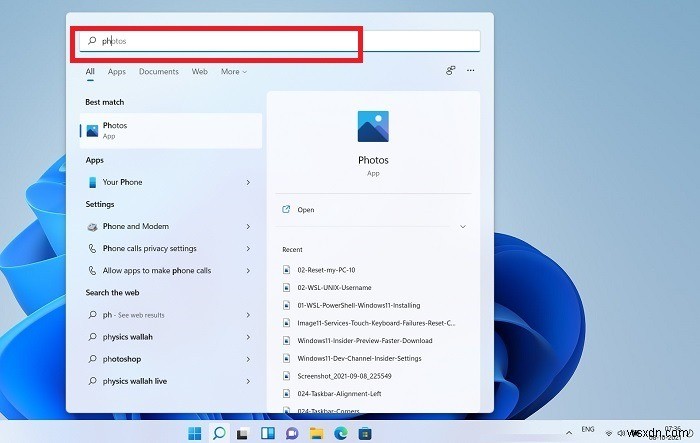Image resolution: width=700 pixels, height=443 pixels.
Task: Expand Allow apps to make phone calls arrow
Action: (x=248, y=271)
